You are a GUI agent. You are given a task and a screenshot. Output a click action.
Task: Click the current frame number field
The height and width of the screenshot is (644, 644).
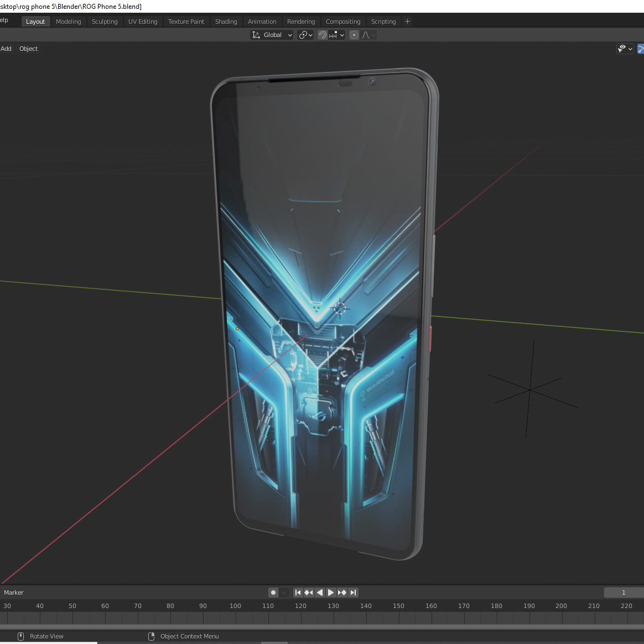click(x=623, y=593)
